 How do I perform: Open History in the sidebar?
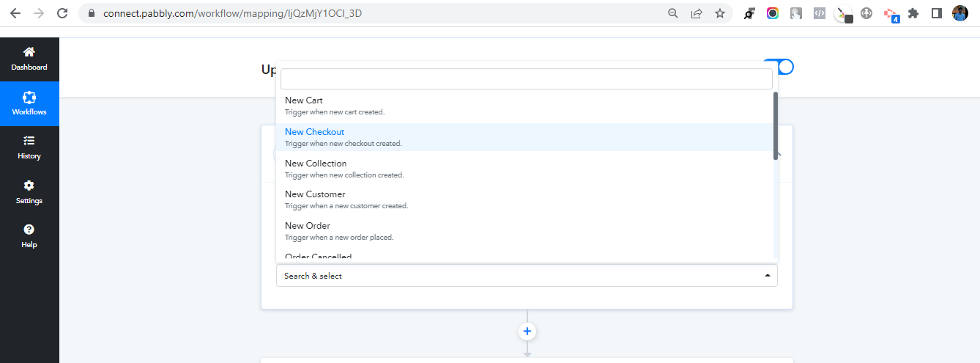(x=29, y=147)
